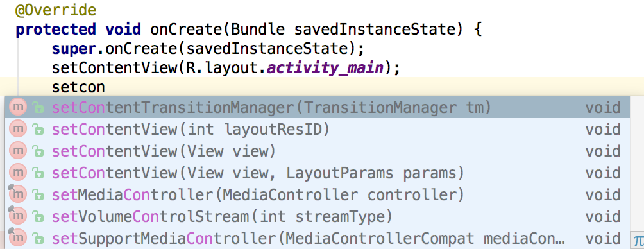Image resolution: width=644 pixels, height=249 pixels.
Task: Click method icon of setContentView(View view)
Action: coord(18,151)
